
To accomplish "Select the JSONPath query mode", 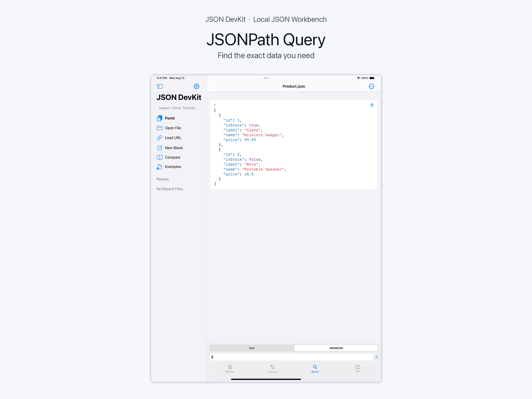I will [336, 348].
